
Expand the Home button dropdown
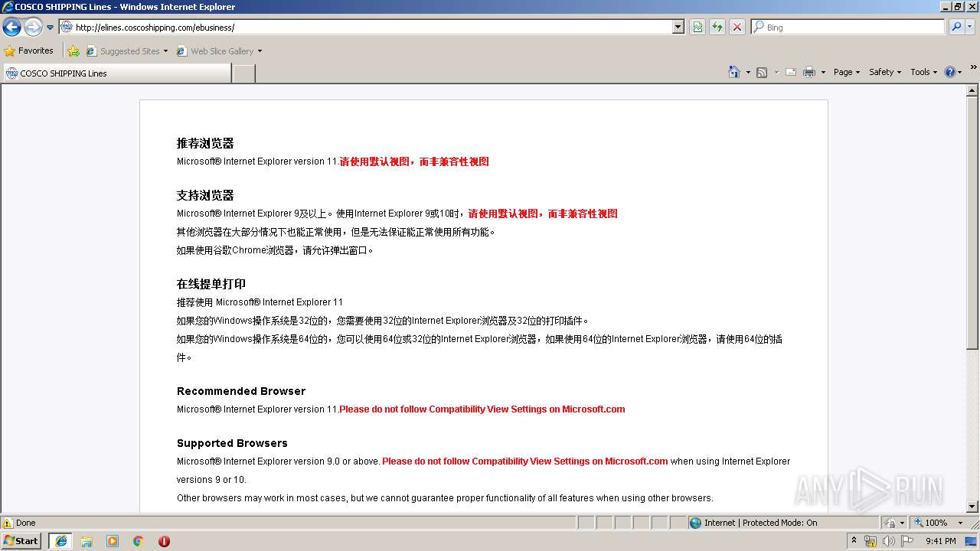pyautogui.click(x=748, y=73)
